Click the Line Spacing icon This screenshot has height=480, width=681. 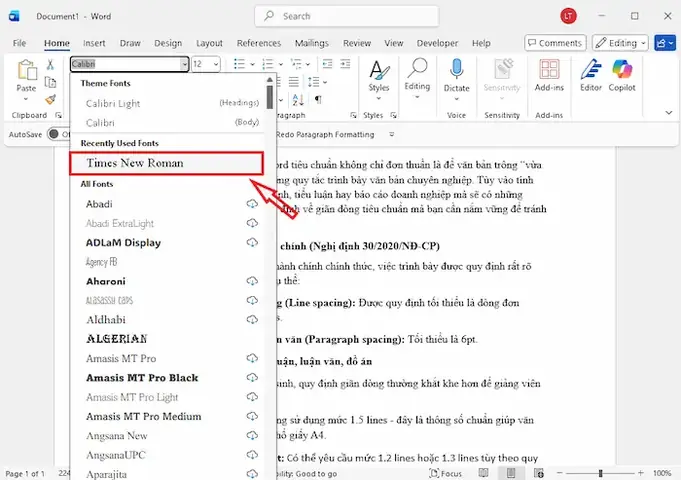(x=313, y=82)
